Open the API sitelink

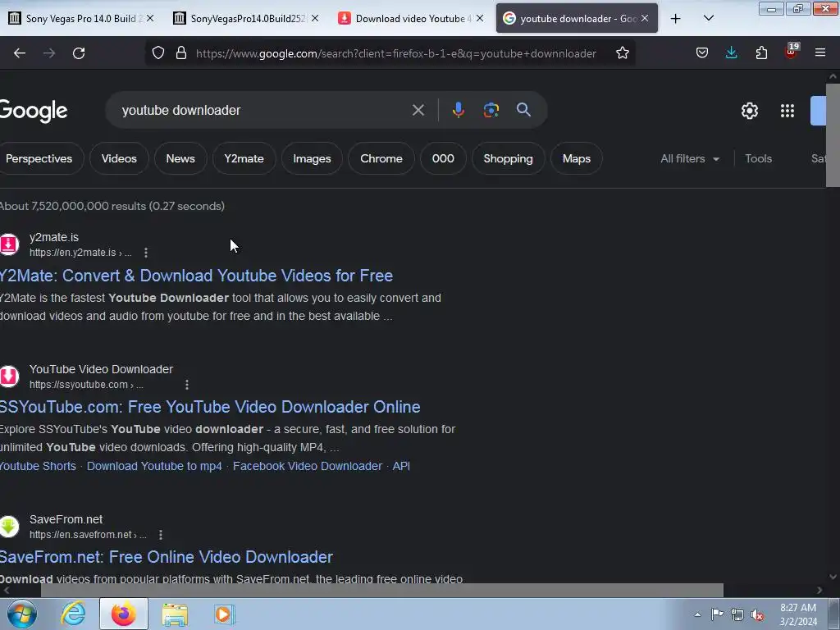click(401, 466)
